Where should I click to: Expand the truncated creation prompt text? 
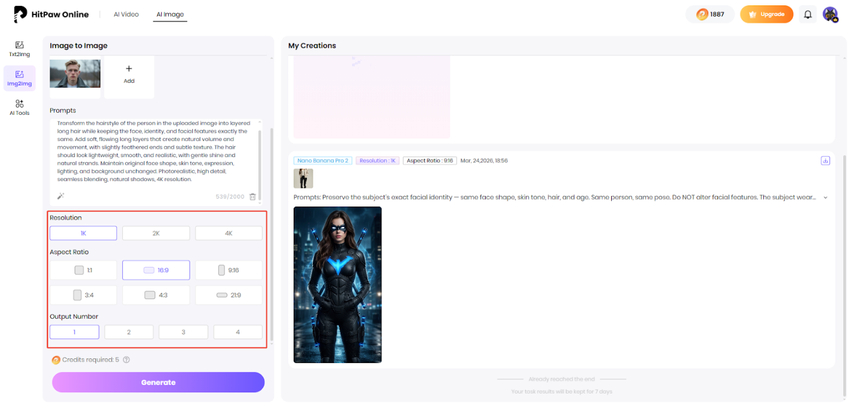coord(825,197)
